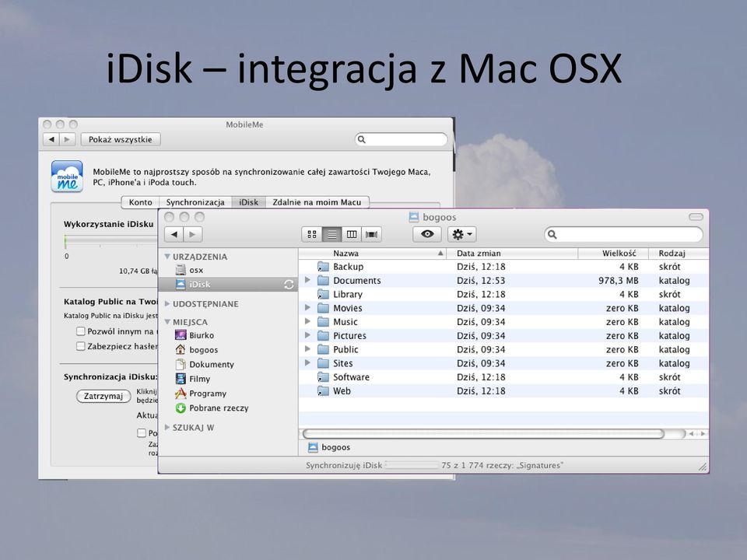This screenshot has width=747, height=560.
Task: Expand the Documents folder
Action: click(308, 280)
